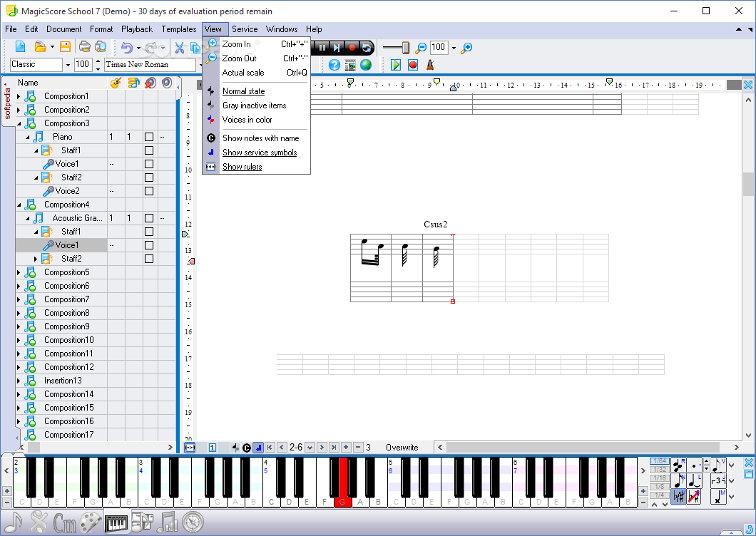Click the piano keyboard icon in the bottom bar
The height and width of the screenshot is (536, 756).
point(116,522)
